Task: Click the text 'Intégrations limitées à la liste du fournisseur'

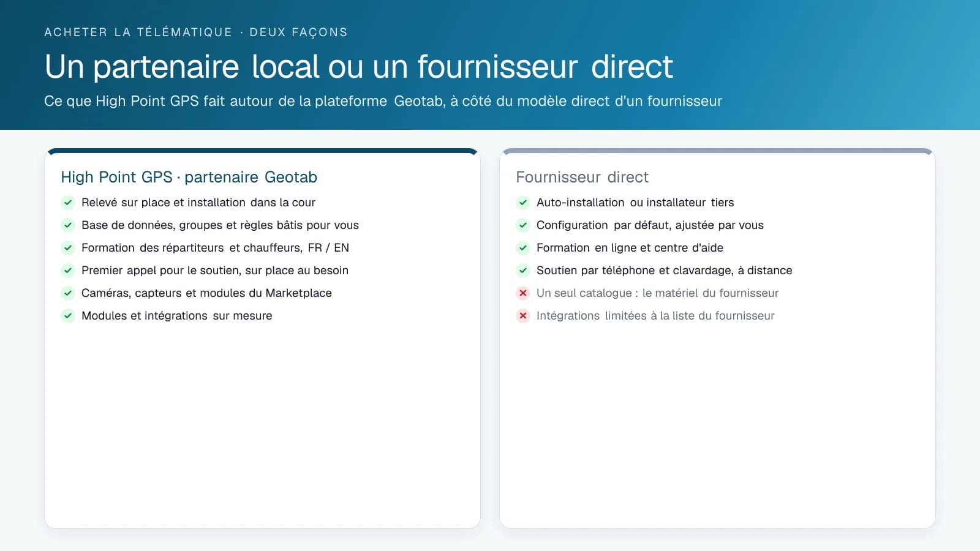Action: click(656, 316)
